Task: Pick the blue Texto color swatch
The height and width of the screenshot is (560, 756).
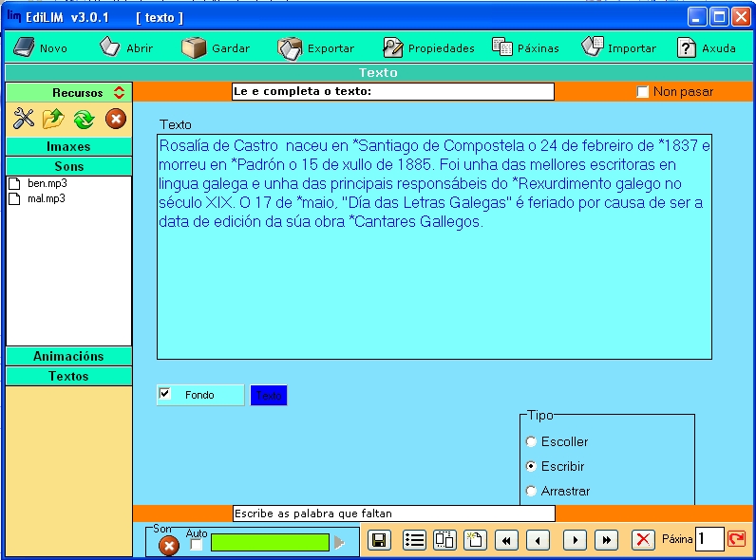Action: pyautogui.click(x=269, y=395)
